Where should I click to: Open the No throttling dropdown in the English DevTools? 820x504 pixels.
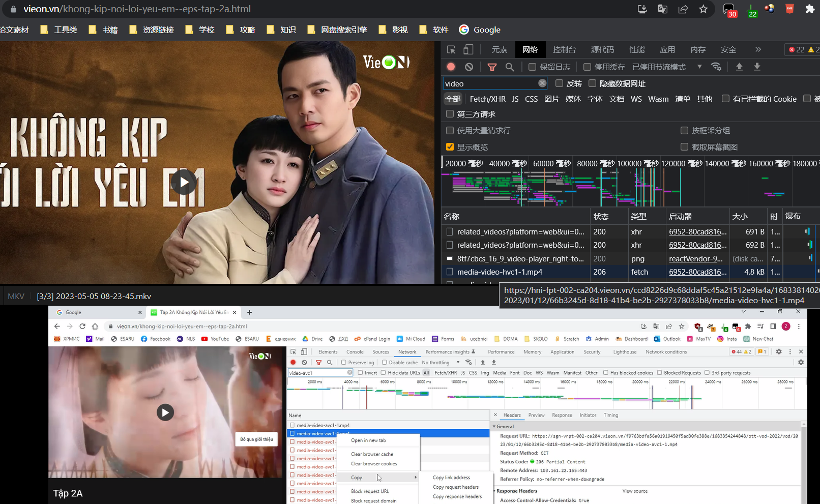[x=441, y=363]
